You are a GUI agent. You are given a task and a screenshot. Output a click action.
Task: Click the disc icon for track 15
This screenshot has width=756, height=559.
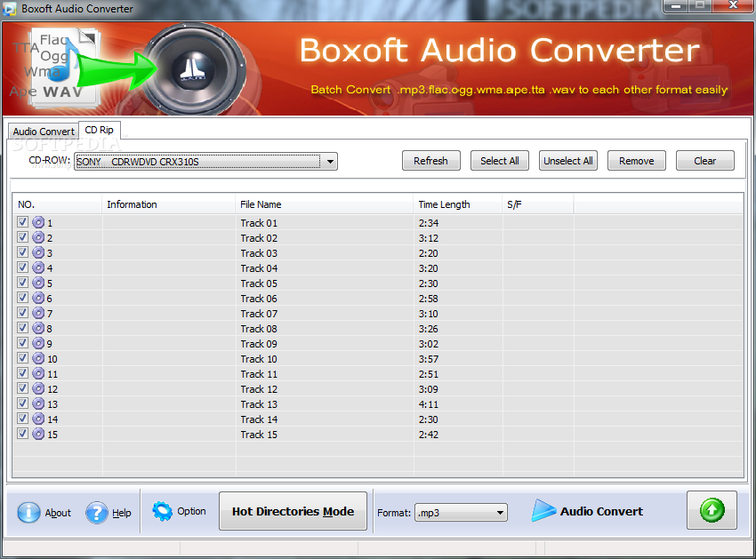38,434
